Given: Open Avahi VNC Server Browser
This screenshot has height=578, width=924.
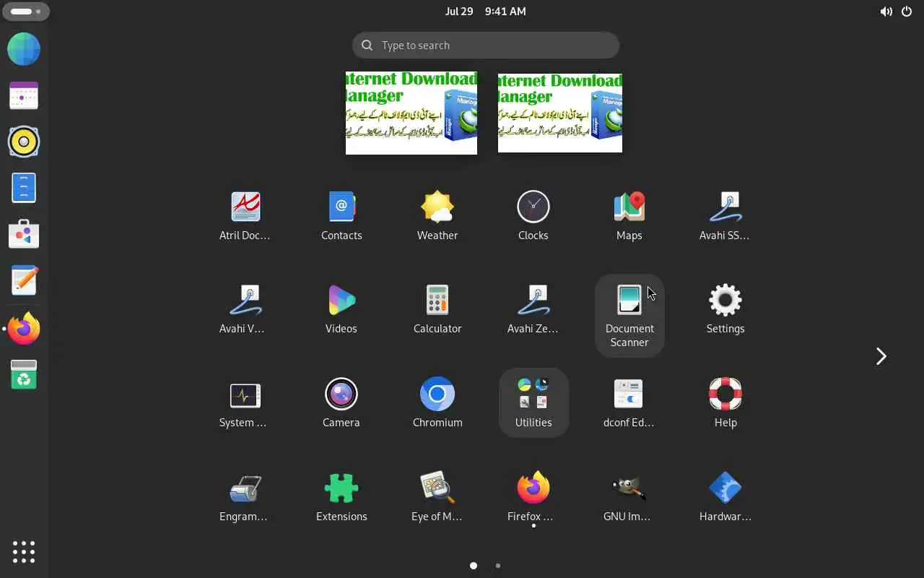Looking at the screenshot, I should (x=245, y=309).
